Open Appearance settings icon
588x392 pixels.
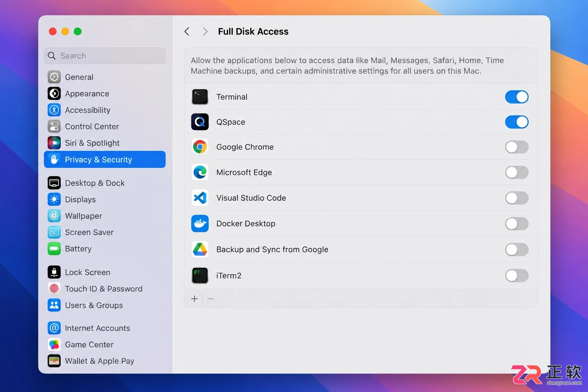click(x=54, y=94)
